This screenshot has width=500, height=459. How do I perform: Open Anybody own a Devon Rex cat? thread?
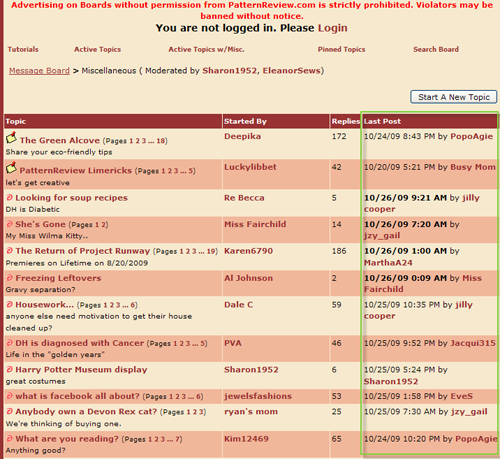coord(86,412)
